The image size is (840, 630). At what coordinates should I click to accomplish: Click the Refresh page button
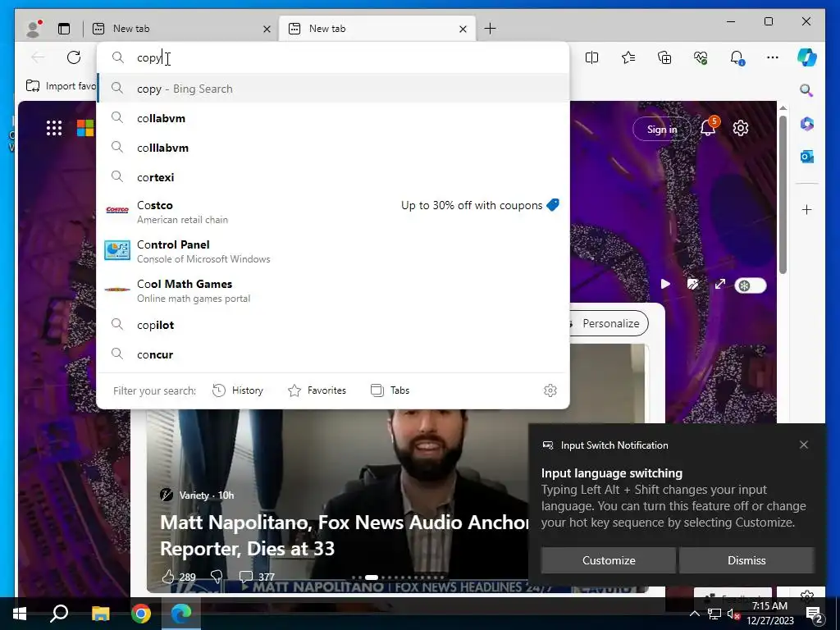click(x=74, y=57)
